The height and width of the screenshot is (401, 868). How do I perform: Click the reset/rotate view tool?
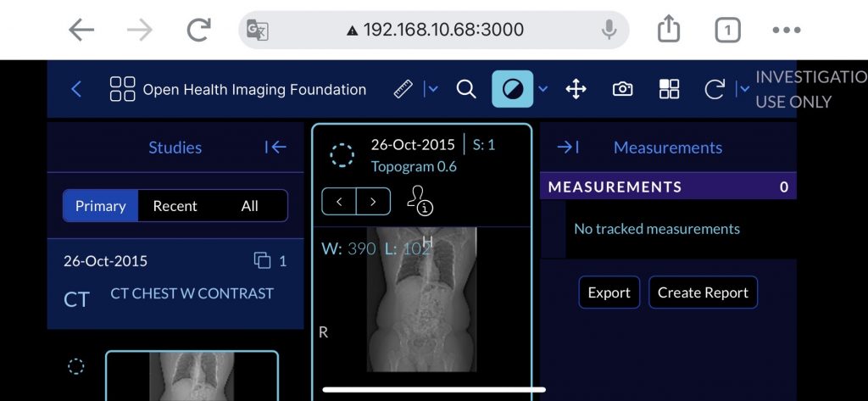714,89
